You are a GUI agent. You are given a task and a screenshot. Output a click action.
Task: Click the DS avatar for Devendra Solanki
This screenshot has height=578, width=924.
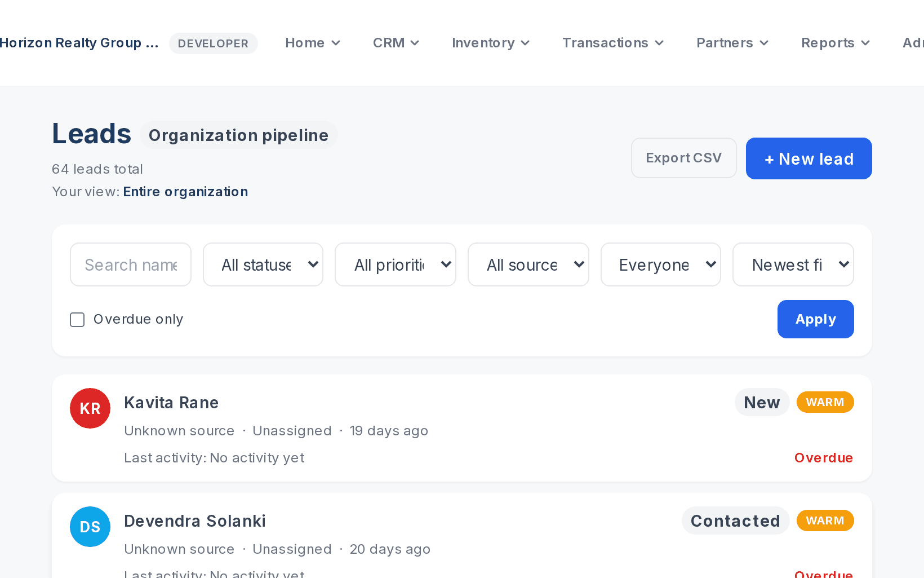90,527
